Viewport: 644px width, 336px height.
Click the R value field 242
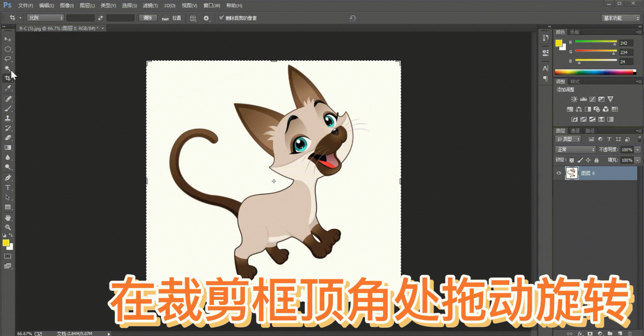[626, 43]
